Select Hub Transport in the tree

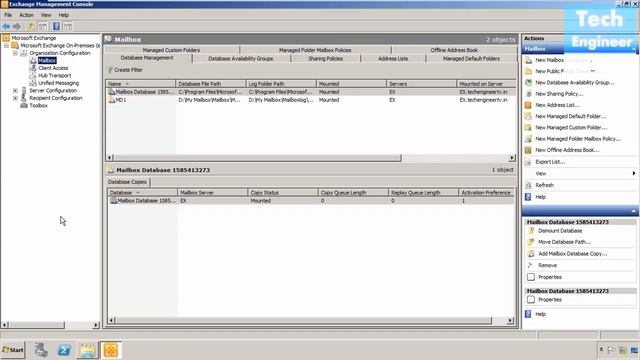[x=54, y=76]
